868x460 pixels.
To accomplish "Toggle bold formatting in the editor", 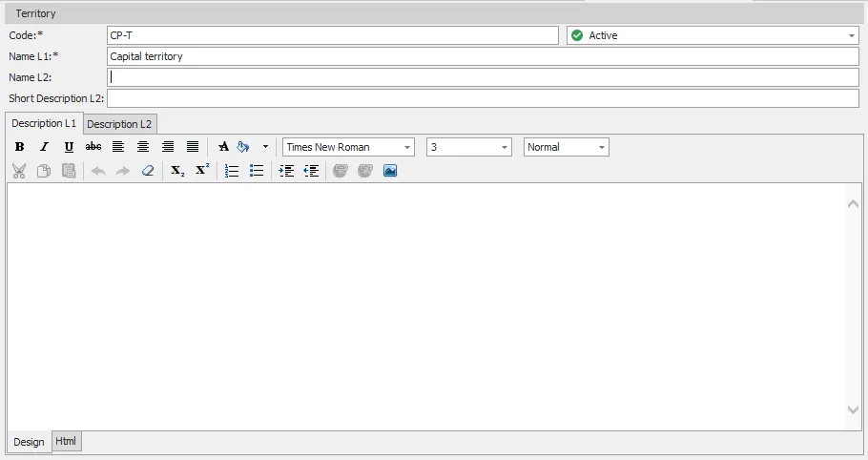I will point(19,147).
